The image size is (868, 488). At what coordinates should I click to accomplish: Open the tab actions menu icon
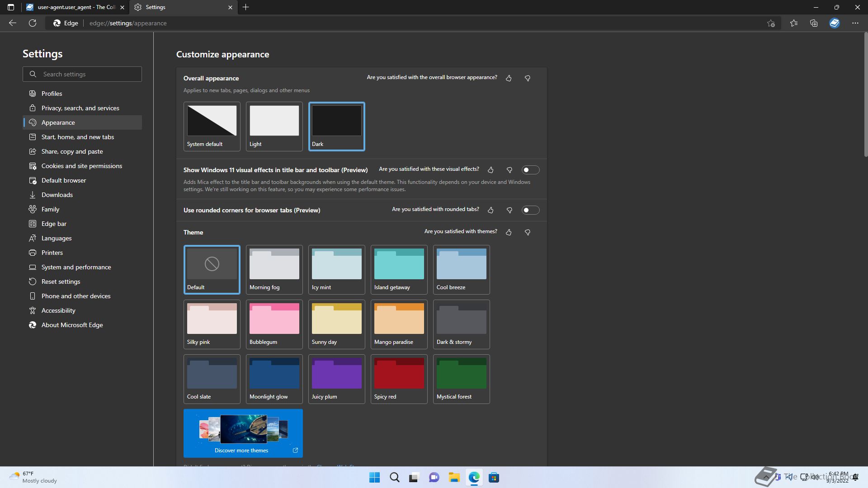pos(11,7)
